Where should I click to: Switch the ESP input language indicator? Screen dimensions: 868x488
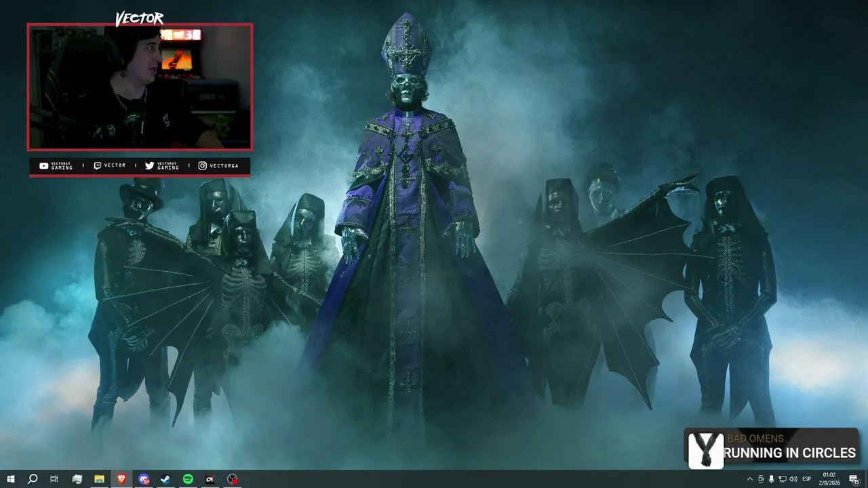[x=807, y=479]
